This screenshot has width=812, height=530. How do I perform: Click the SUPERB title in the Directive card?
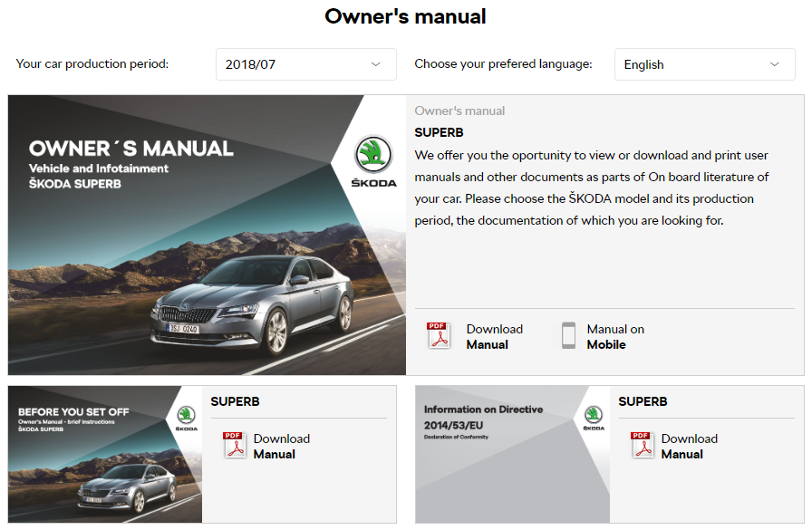643,401
